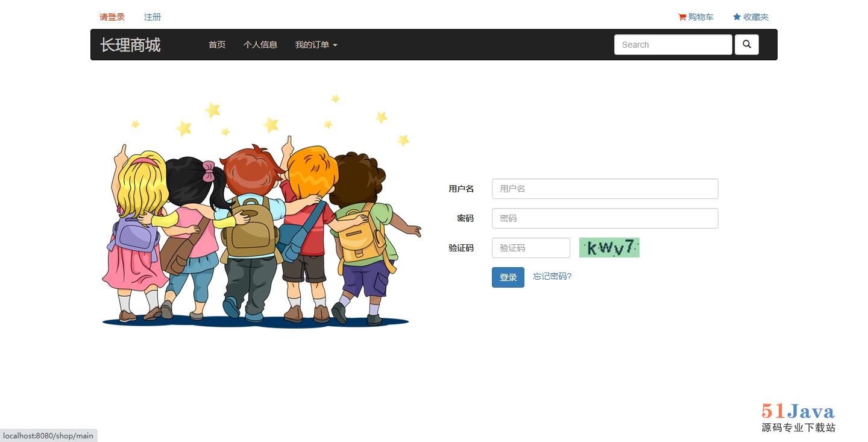This screenshot has width=868, height=442.
Task: Click the children illustration image
Action: pyautogui.click(x=261, y=211)
